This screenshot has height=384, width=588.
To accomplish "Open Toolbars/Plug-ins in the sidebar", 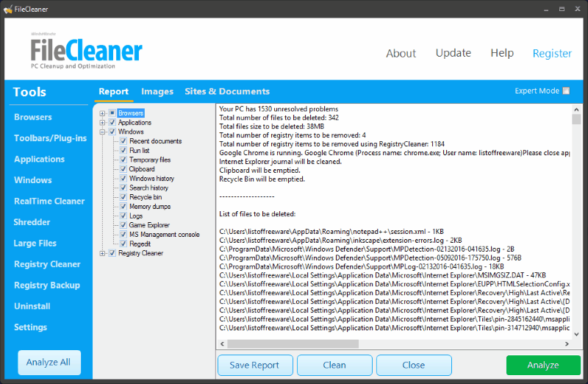I will click(x=50, y=138).
